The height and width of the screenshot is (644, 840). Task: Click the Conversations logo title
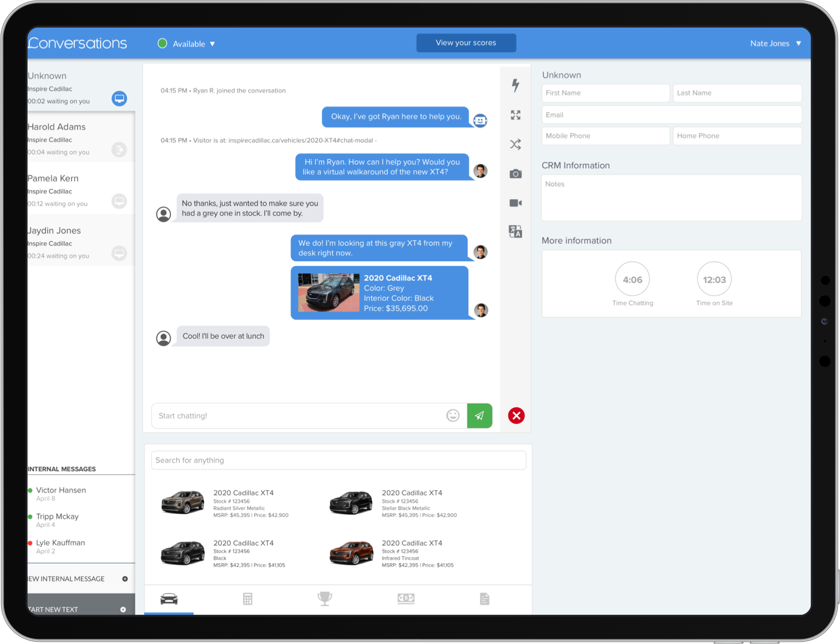[77, 43]
